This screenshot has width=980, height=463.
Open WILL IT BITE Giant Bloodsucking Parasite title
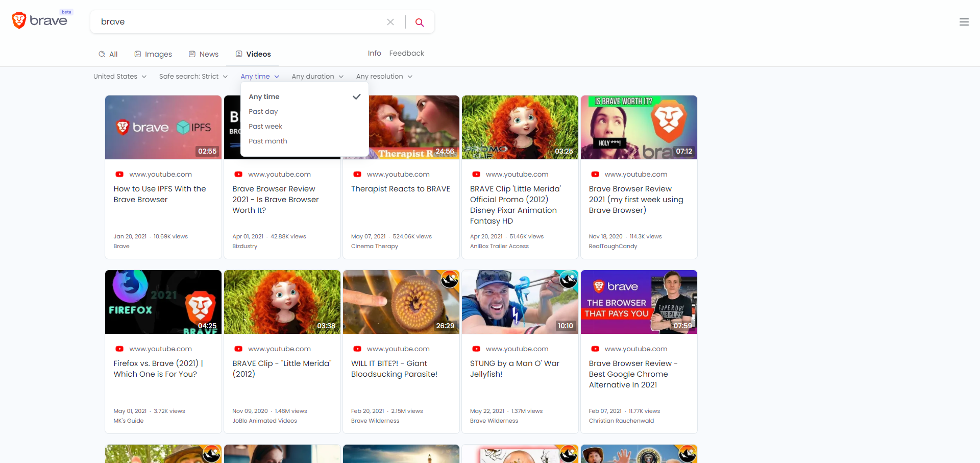point(394,369)
